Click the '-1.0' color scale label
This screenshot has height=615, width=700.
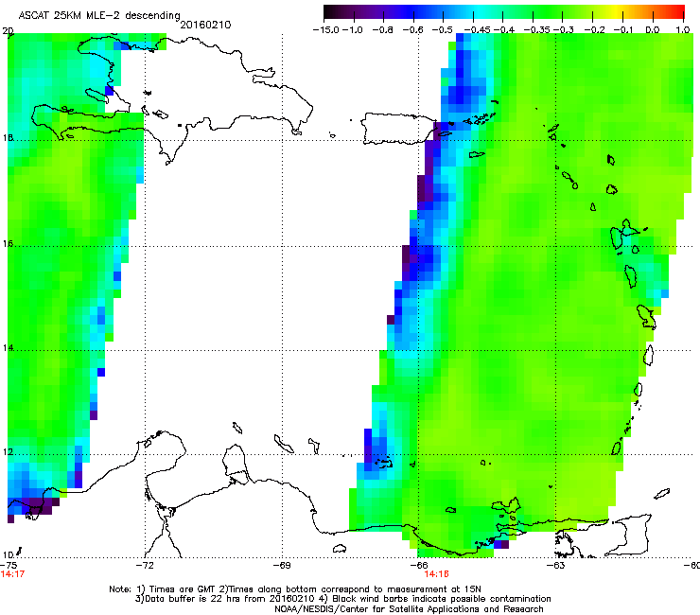point(352,30)
